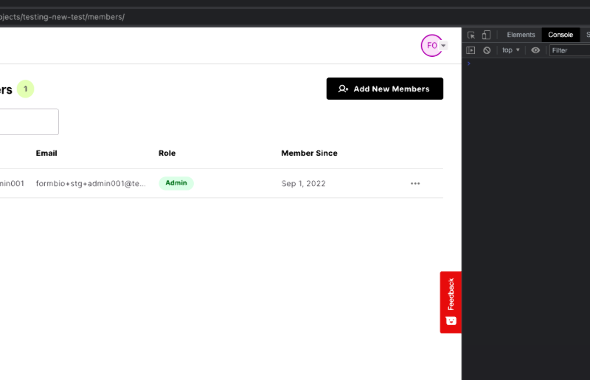This screenshot has height=380, width=590.
Task: Open the FO user avatar menu
Action: [432, 46]
